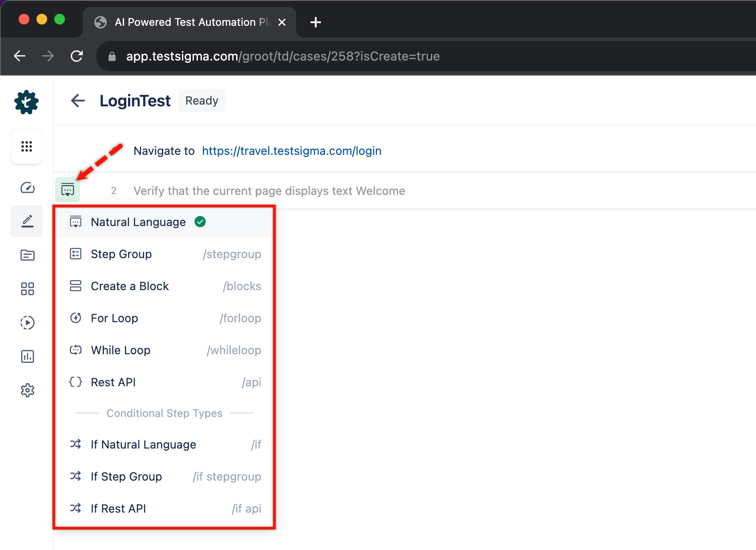The height and width of the screenshot is (550, 756).
Task: Click the /api shortcut hint
Action: pos(252,382)
